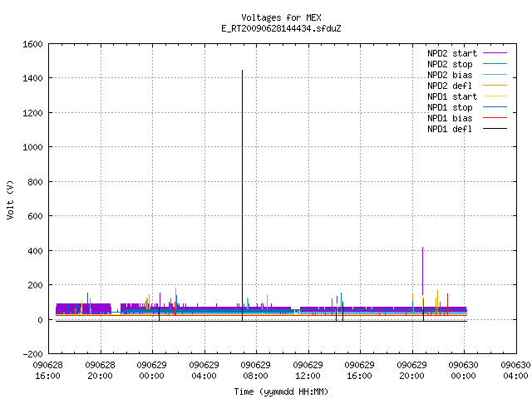This screenshot has width=532, height=399.
Task: Click the 'NPD2 bias' legend label
Action: (x=450, y=75)
